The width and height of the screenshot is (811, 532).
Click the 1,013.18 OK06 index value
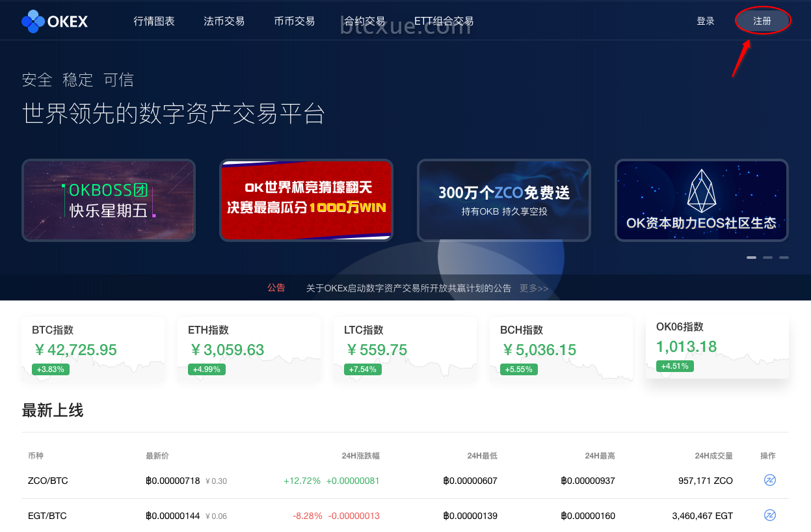pyautogui.click(x=686, y=347)
